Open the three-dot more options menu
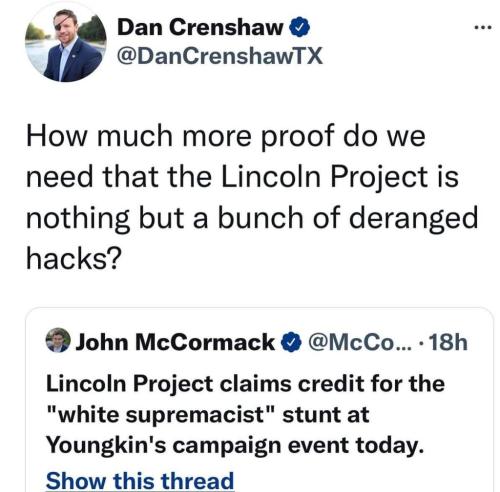Screen dimensions: 500x492 tap(483, 27)
